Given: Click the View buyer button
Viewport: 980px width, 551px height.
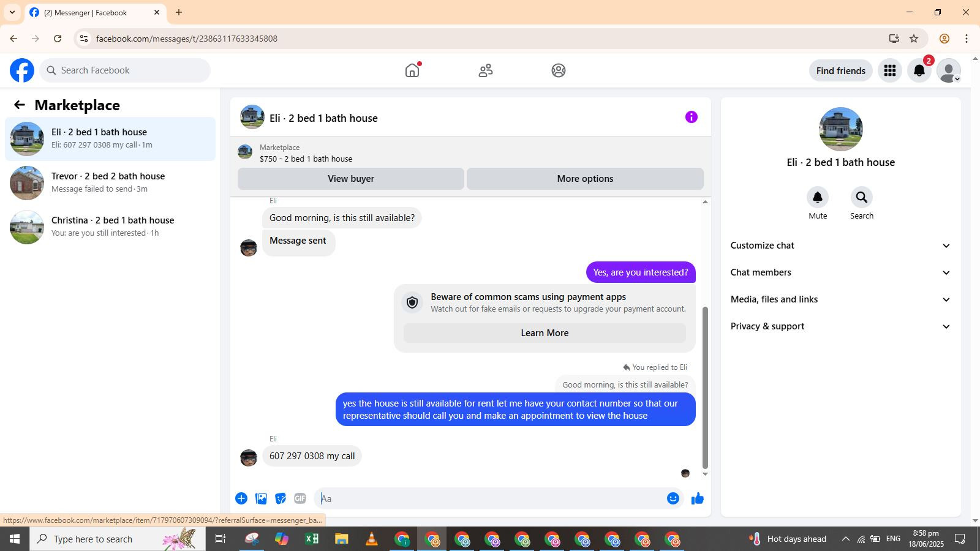Looking at the screenshot, I should (x=351, y=179).
